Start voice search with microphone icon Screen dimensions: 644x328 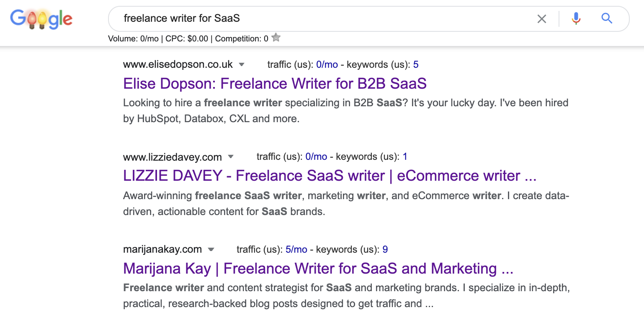(x=576, y=18)
